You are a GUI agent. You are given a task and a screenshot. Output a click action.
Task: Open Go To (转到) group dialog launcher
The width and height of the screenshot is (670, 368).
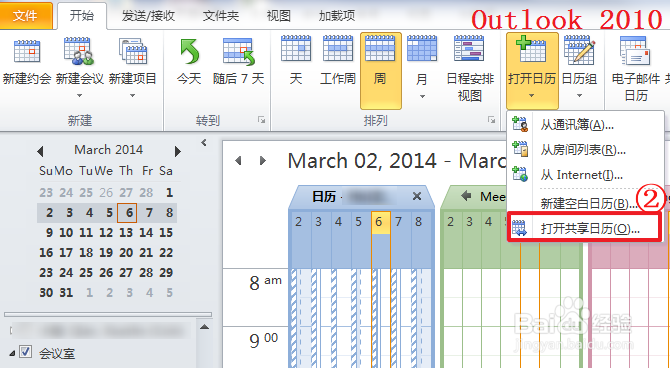tap(262, 121)
